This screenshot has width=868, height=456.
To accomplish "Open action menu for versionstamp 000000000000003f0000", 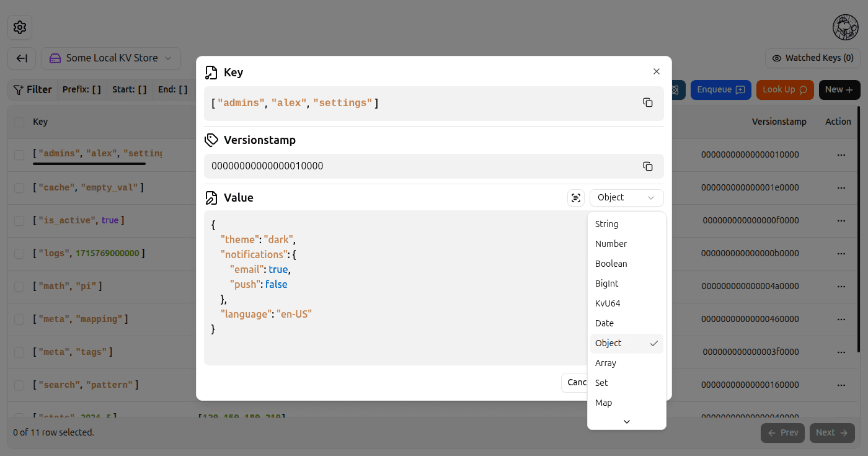I will [x=841, y=352].
